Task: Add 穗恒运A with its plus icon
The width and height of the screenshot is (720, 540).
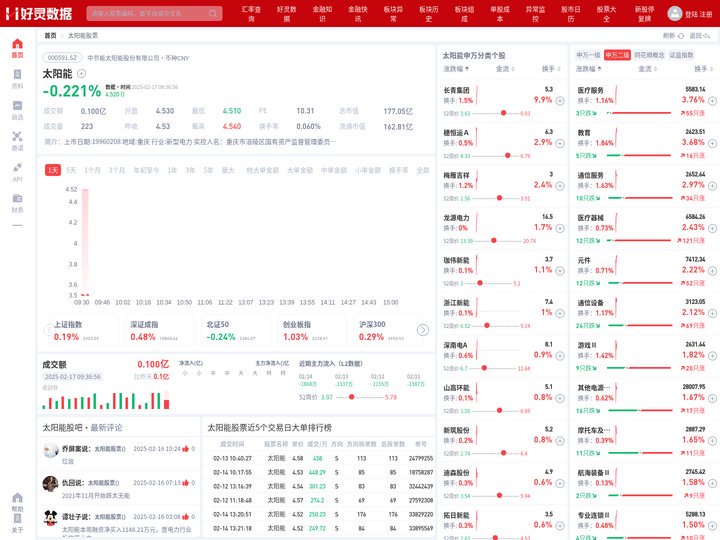Action: (560, 143)
